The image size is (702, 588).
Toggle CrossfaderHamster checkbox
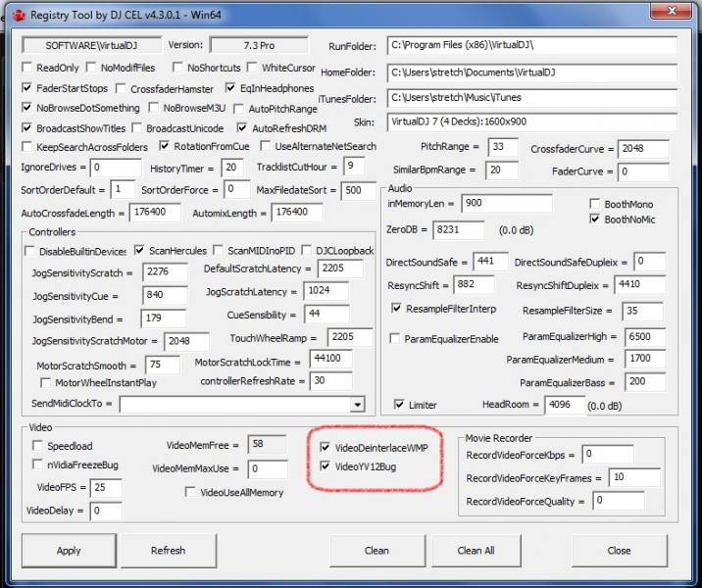tap(121, 88)
